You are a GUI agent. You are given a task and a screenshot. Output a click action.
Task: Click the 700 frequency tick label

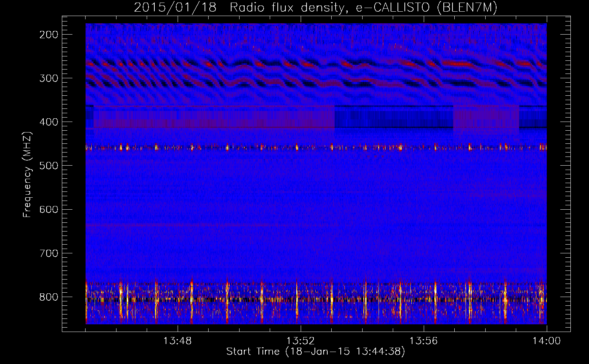(x=49, y=253)
